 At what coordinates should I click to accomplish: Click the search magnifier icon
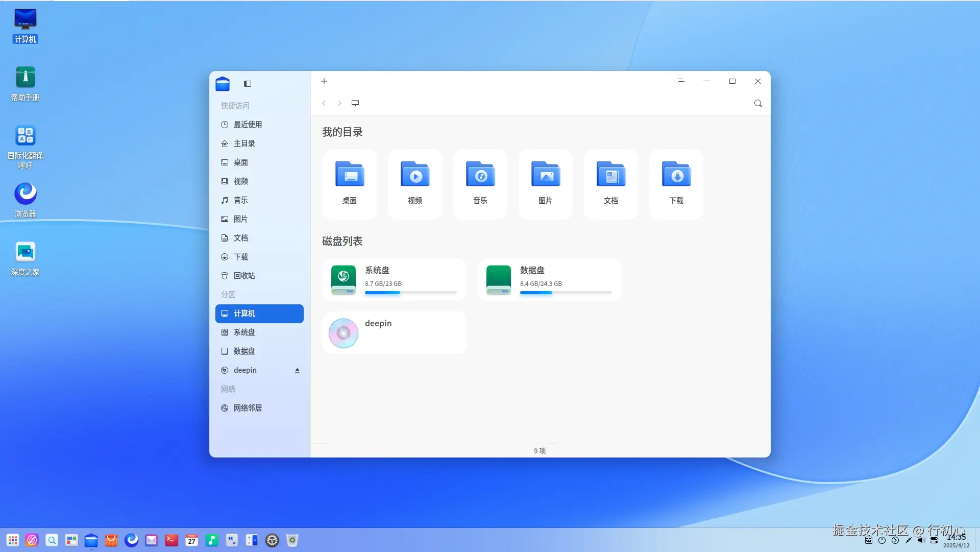click(x=758, y=103)
